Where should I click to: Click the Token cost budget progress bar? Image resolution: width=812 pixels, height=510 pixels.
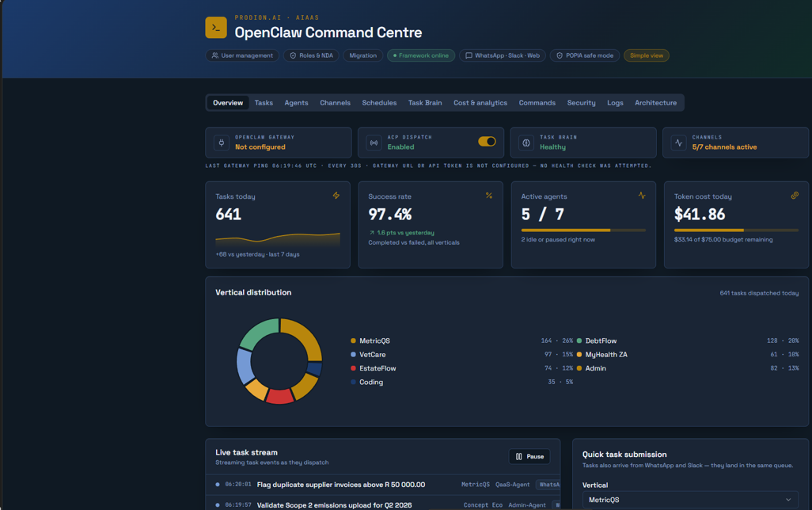pos(736,230)
